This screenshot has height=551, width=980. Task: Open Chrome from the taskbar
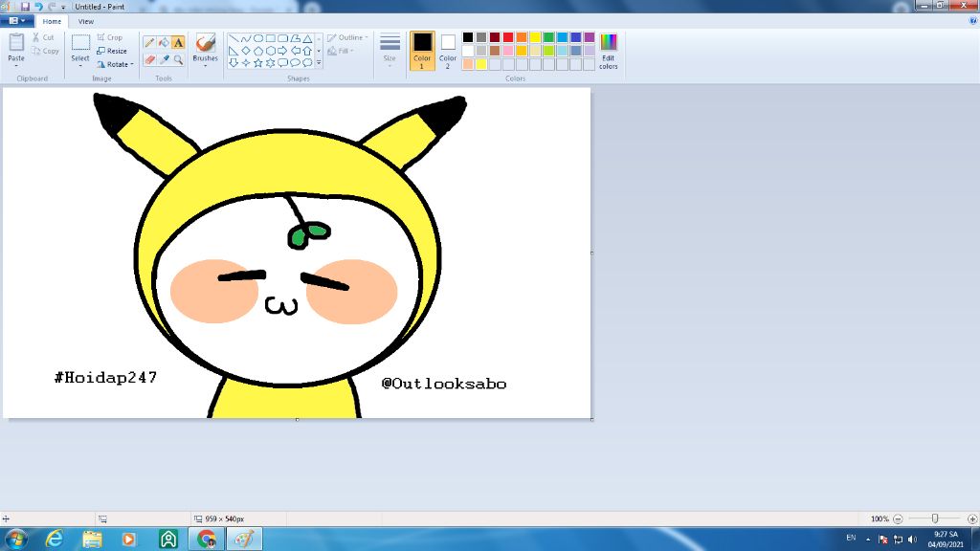(207, 539)
